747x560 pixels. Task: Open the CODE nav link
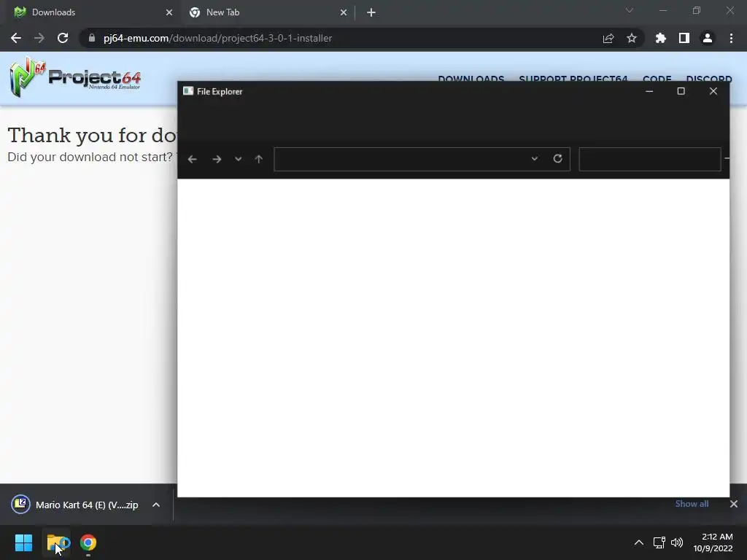tap(657, 77)
